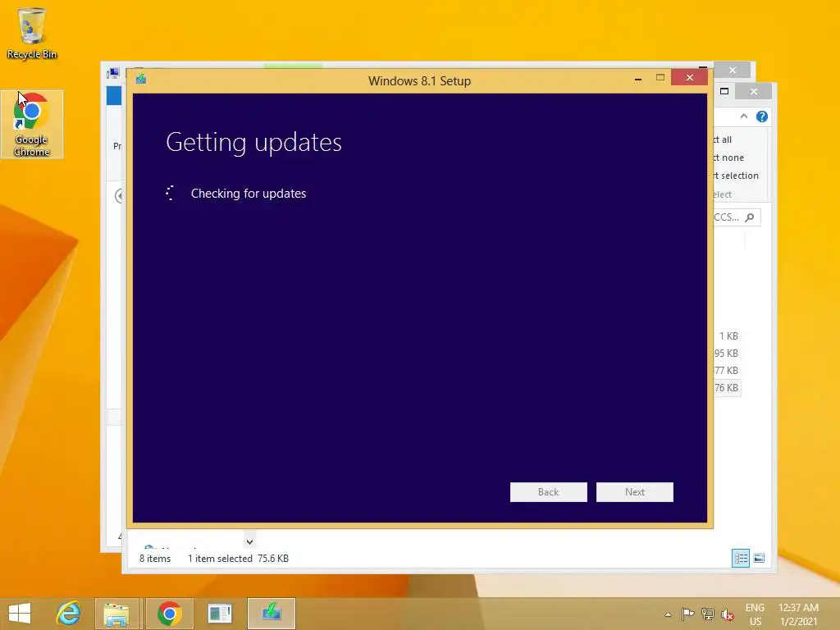
Task: Maximize the back File Explorer window
Action: pyautogui.click(x=724, y=91)
